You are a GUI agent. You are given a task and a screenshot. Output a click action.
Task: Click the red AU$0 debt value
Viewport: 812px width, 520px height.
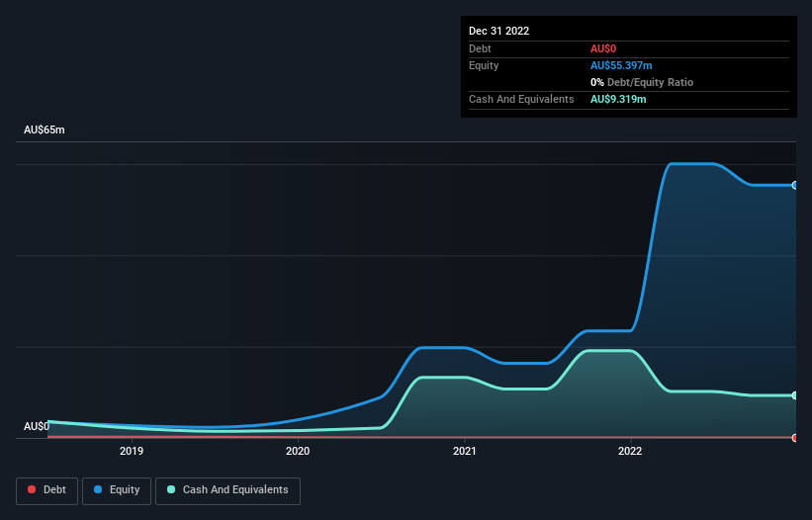tap(603, 48)
